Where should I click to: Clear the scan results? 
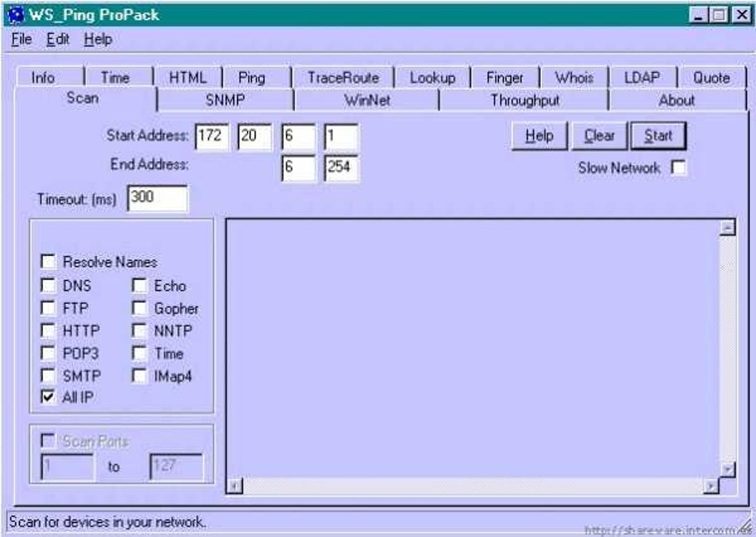(x=600, y=136)
